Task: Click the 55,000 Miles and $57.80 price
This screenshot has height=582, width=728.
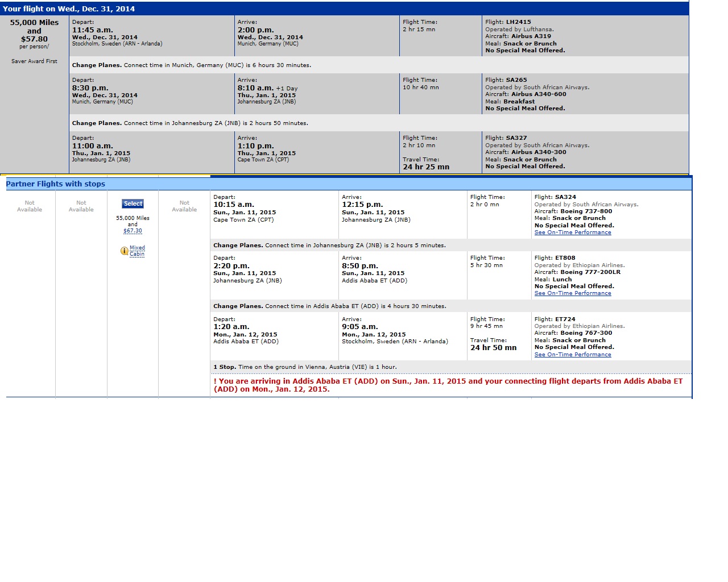Action: pyautogui.click(x=34, y=31)
